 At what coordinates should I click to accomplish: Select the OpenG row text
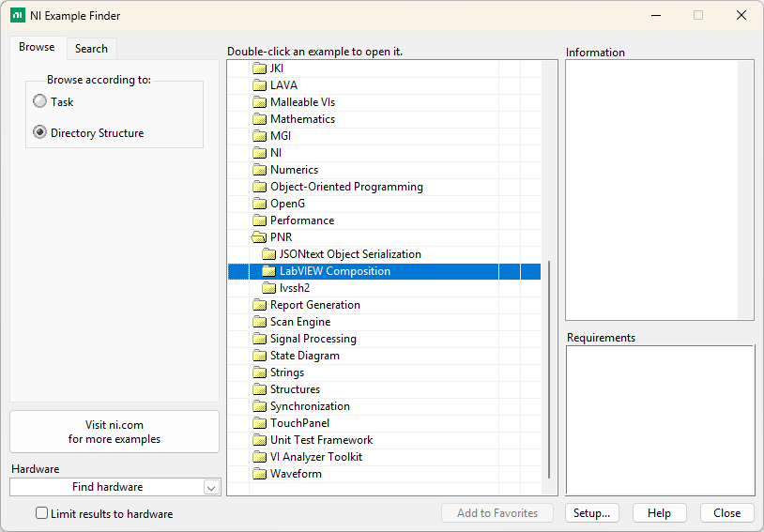coord(287,204)
